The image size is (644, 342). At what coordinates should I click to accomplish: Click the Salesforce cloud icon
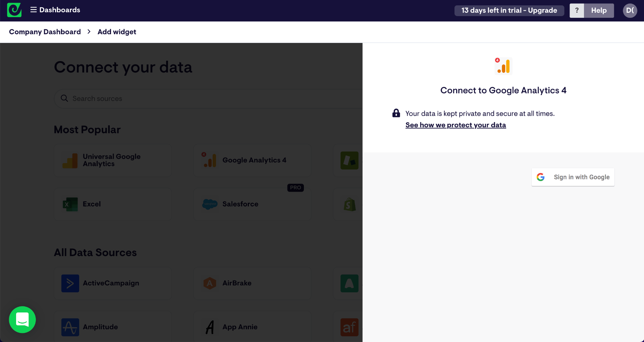point(210,204)
